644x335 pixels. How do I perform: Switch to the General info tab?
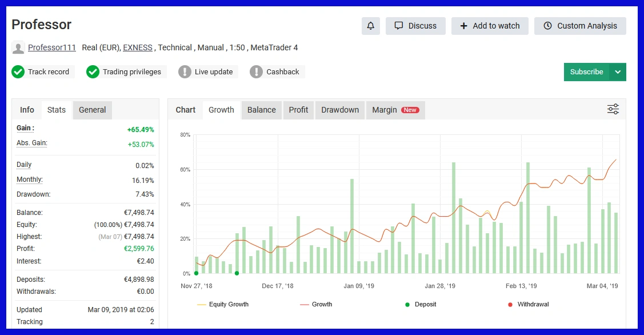(x=92, y=110)
